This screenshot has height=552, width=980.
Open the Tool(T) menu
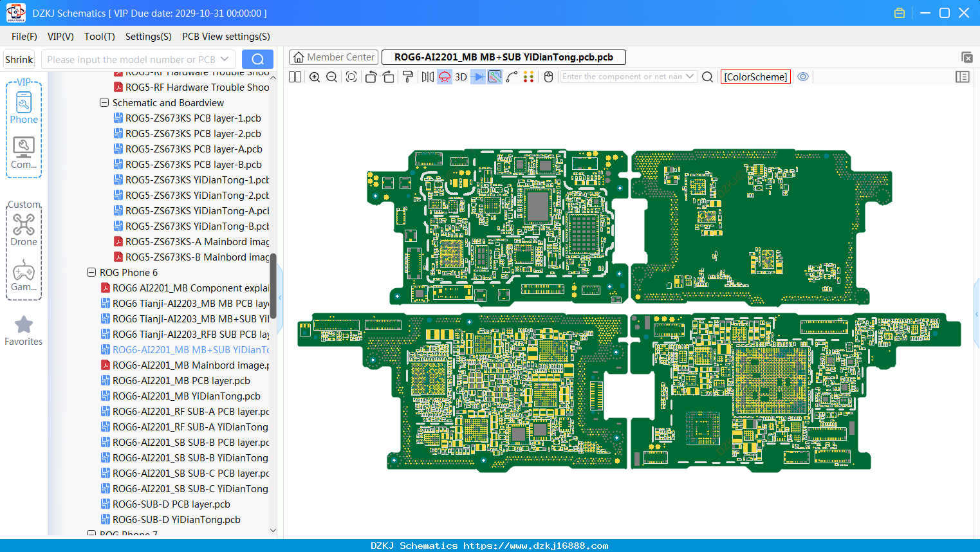tap(100, 37)
